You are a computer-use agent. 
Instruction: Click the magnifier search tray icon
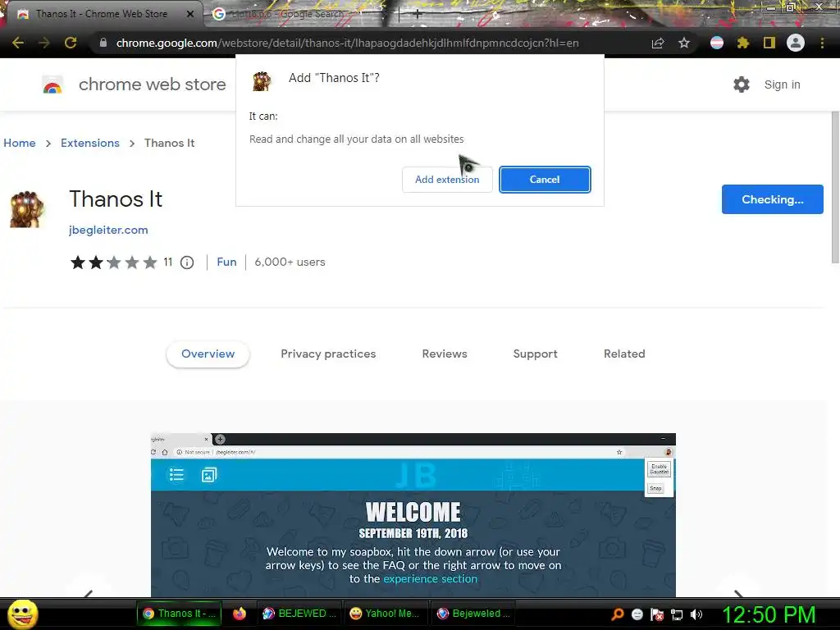pyautogui.click(x=617, y=614)
